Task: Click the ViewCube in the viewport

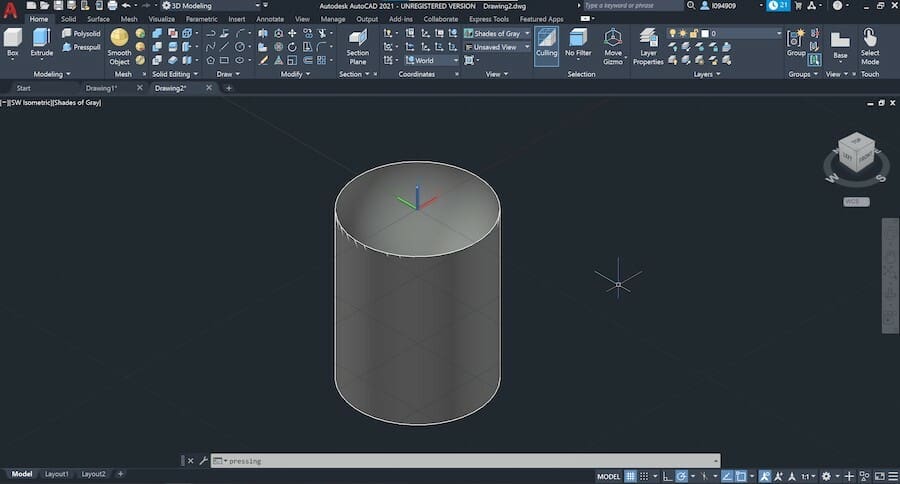Action: [856, 153]
